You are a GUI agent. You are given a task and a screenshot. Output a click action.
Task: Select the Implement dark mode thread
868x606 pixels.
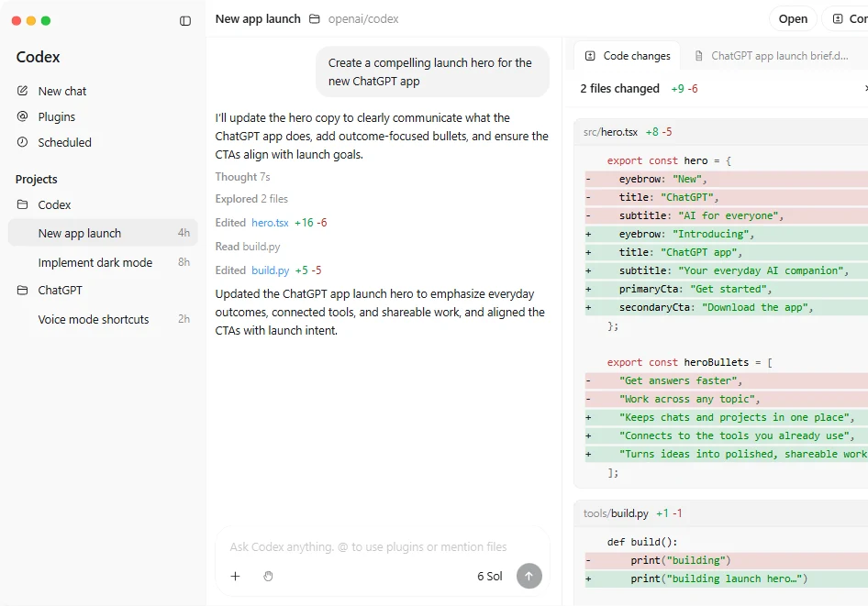point(103,262)
